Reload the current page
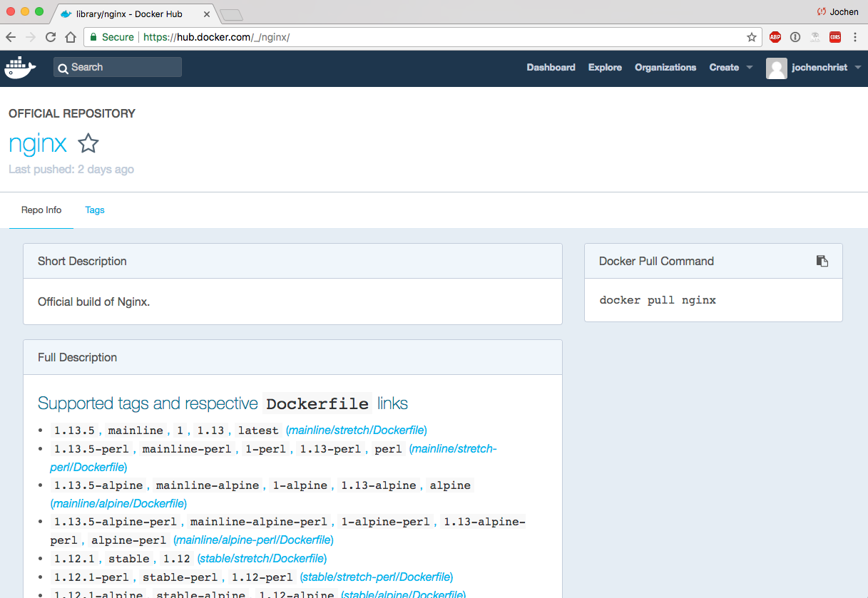868x598 pixels. point(51,37)
